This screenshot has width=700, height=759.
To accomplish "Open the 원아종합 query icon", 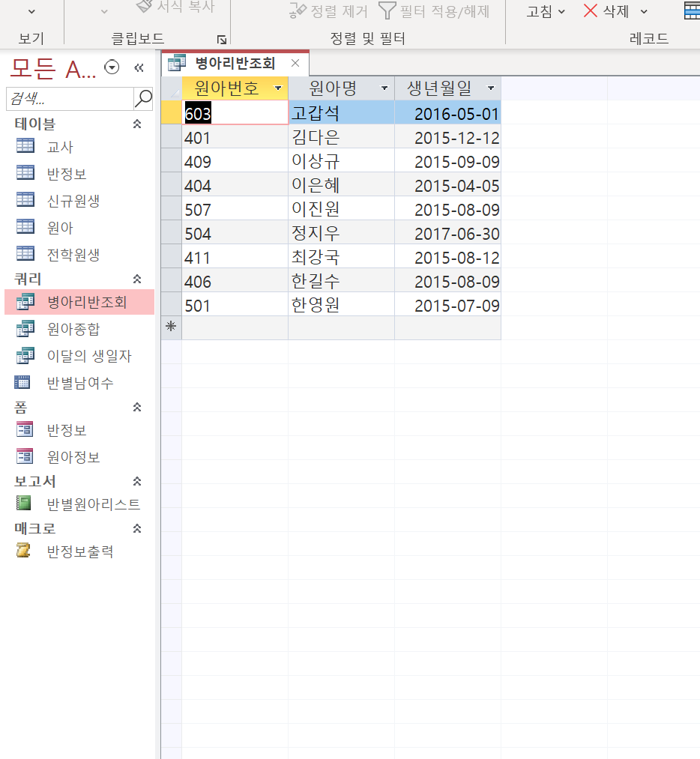I will 25,329.
